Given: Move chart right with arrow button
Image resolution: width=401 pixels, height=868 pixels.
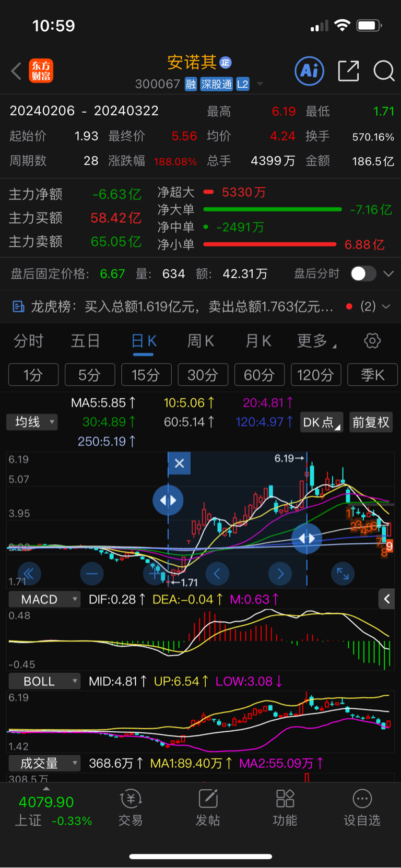Looking at the screenshot, I should [280, 574].
